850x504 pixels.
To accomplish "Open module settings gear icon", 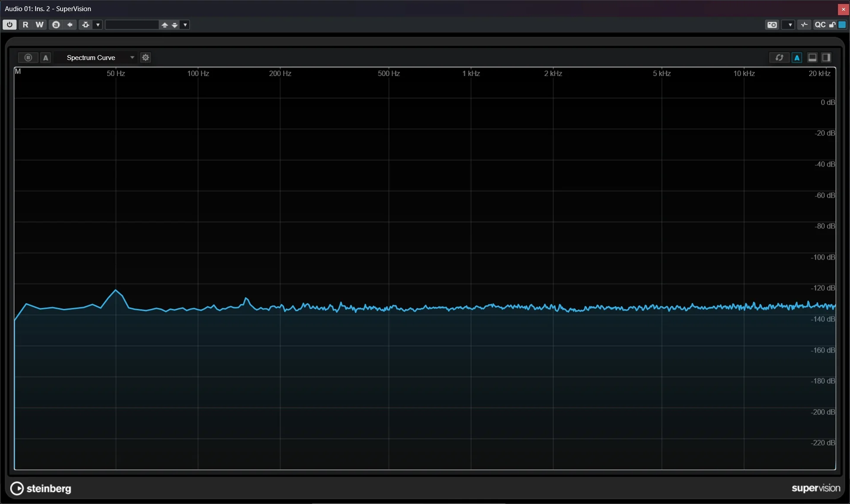I will tap(145, 57).
